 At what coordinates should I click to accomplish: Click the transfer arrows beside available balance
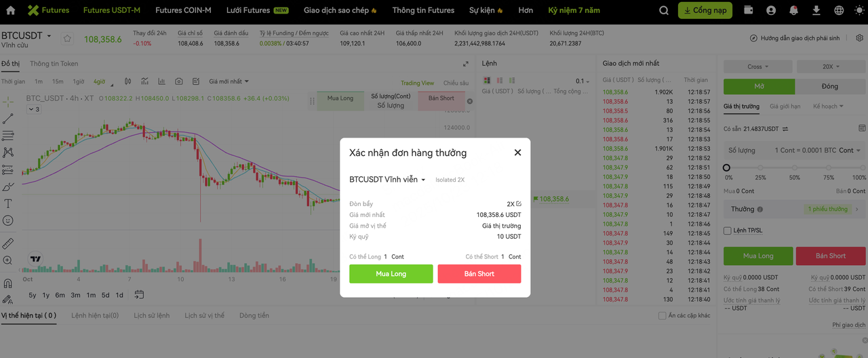point(785,129)
